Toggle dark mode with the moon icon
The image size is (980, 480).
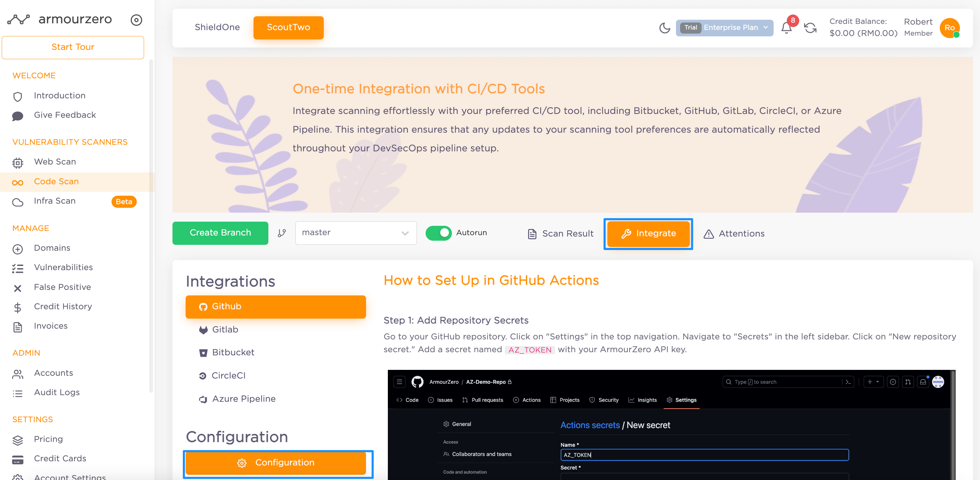664,28
